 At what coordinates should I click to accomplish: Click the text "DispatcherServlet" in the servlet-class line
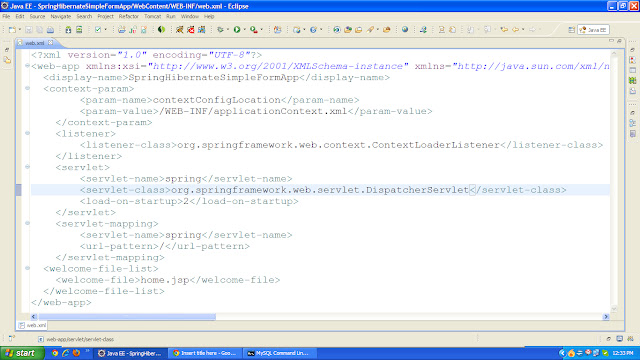click(x=417, y=190)
